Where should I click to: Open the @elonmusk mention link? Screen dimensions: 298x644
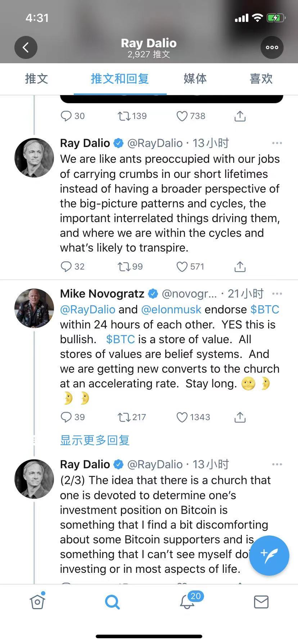[172, 309]
